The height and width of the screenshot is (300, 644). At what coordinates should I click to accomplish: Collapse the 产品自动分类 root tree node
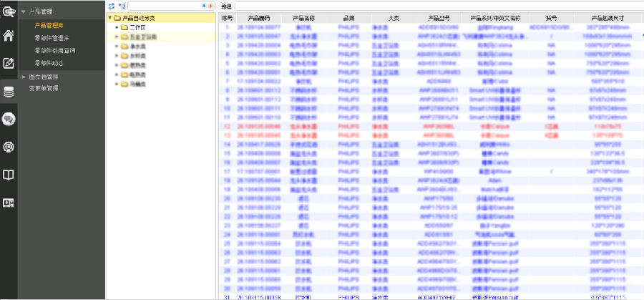[x=109, y=18]
